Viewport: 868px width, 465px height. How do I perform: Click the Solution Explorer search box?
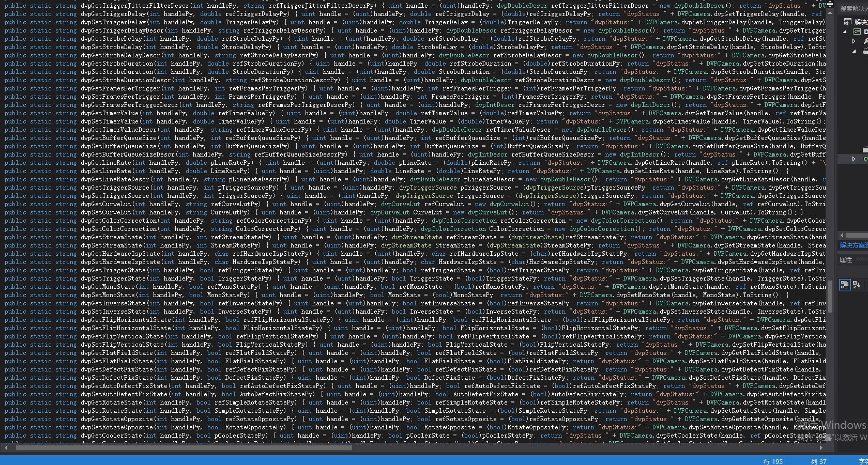pyautogui.click(x=853, y=9)
